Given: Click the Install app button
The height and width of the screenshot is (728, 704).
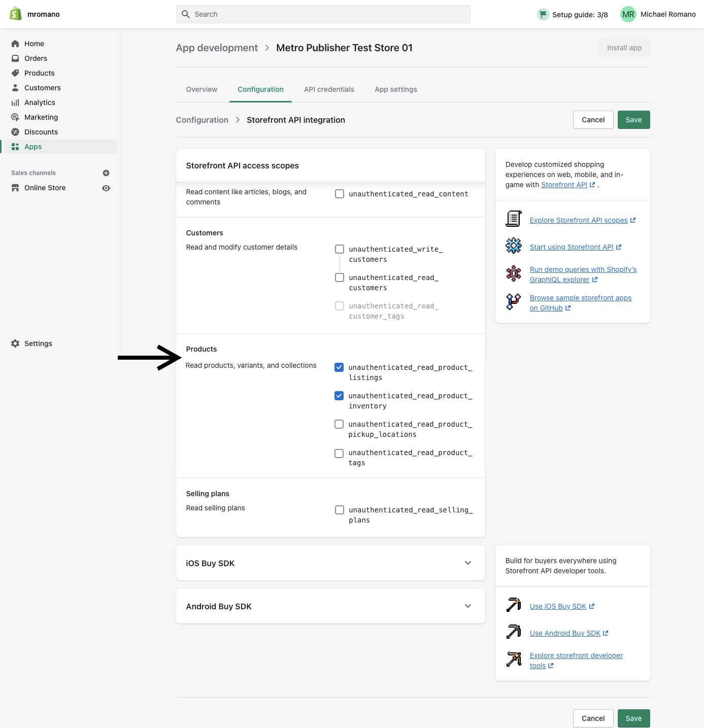Looking at the screenshot, I should (x=624, y=48).
